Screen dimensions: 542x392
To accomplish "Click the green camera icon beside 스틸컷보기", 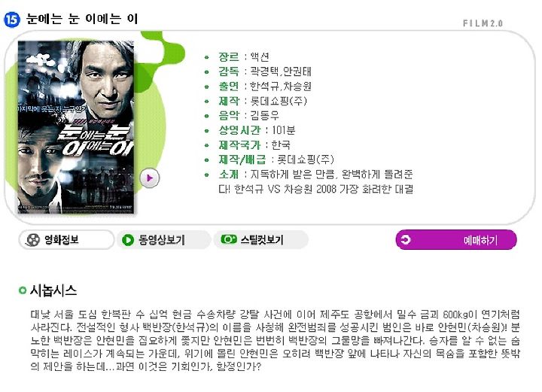I will (229, 239).
